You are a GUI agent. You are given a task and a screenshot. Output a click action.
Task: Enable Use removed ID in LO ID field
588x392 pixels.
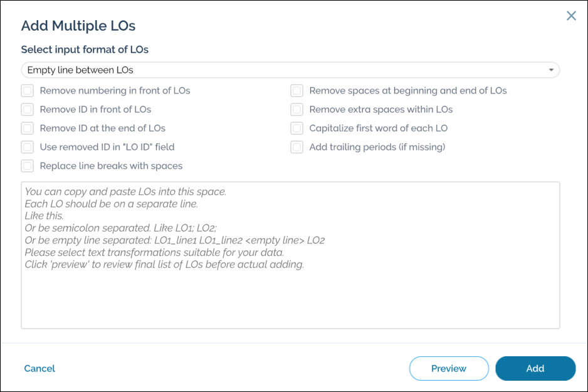(28, 147)
